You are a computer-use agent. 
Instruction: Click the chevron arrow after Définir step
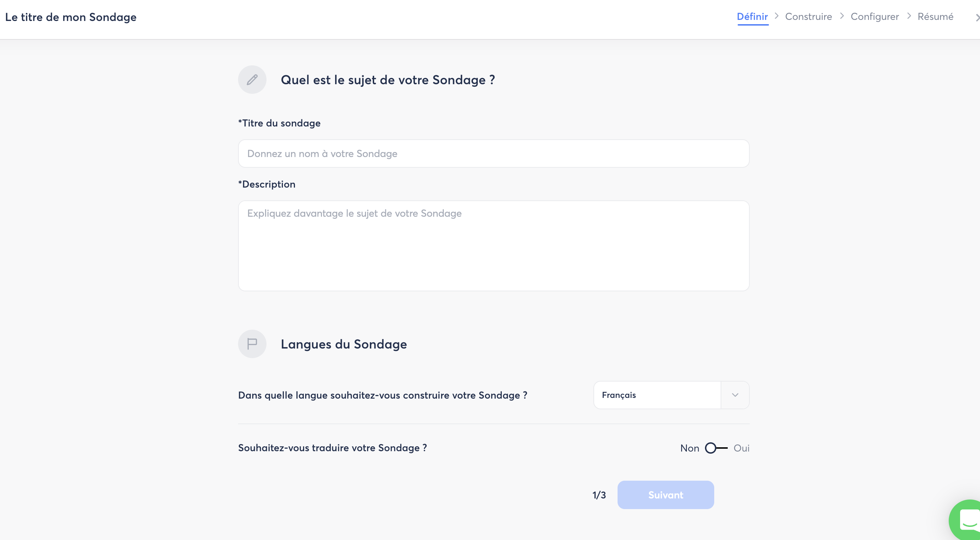[776, 16]
